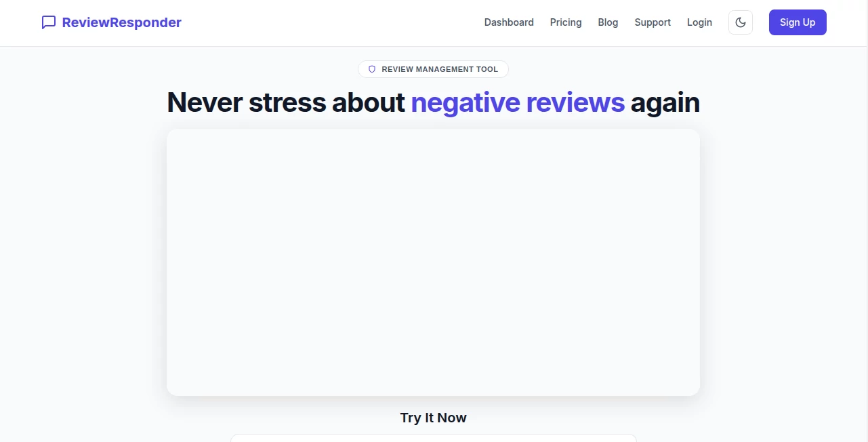Select the shield icon in the badge
Viewport: 868px width, 442px height.
[x=371, y=69]
